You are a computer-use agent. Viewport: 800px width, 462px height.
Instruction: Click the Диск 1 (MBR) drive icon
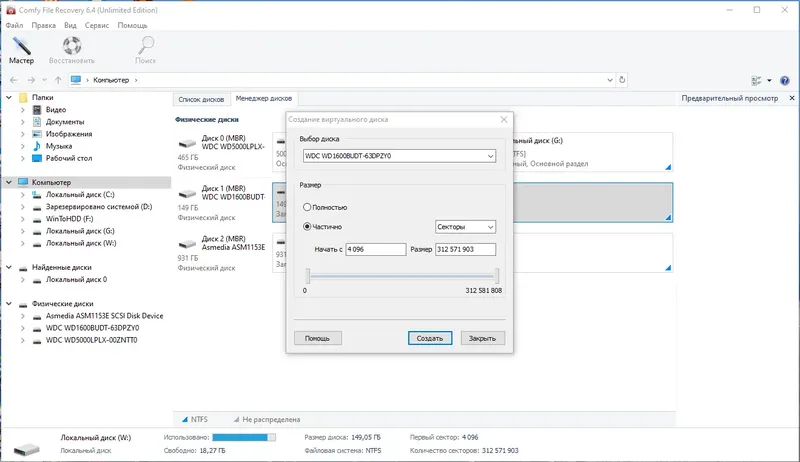(187, 194)
